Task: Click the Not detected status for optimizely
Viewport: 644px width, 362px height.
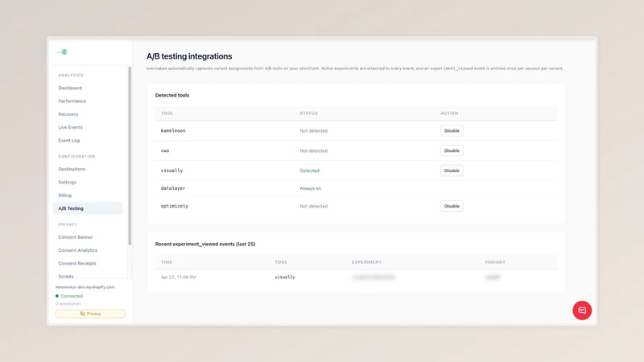Action: click(x=313, y=207)
